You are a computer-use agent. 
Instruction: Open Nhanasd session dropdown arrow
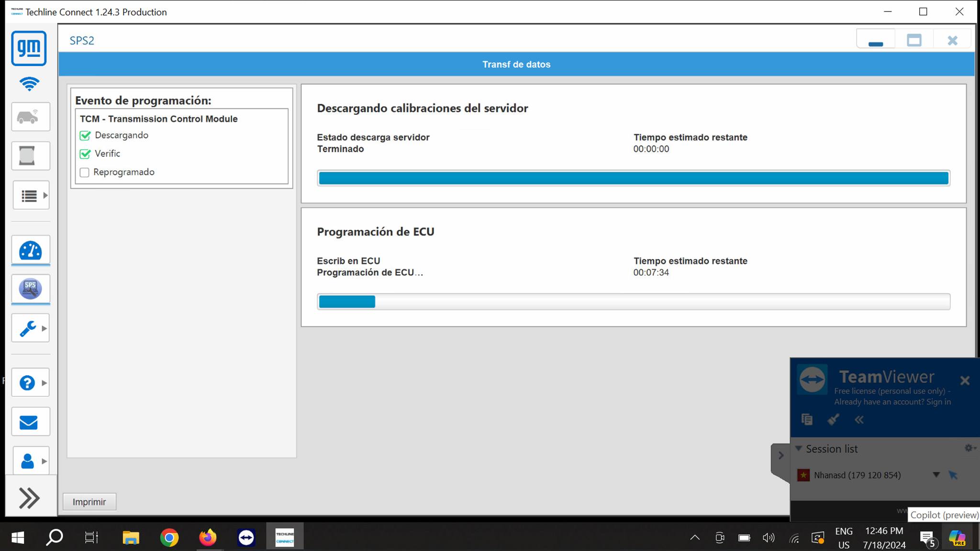(x=936, y=475)
